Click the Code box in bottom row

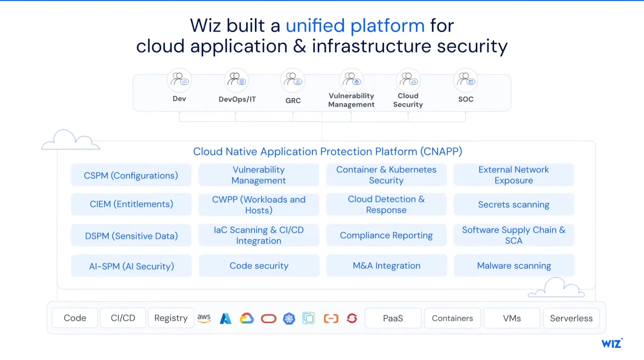pos(75,318)
